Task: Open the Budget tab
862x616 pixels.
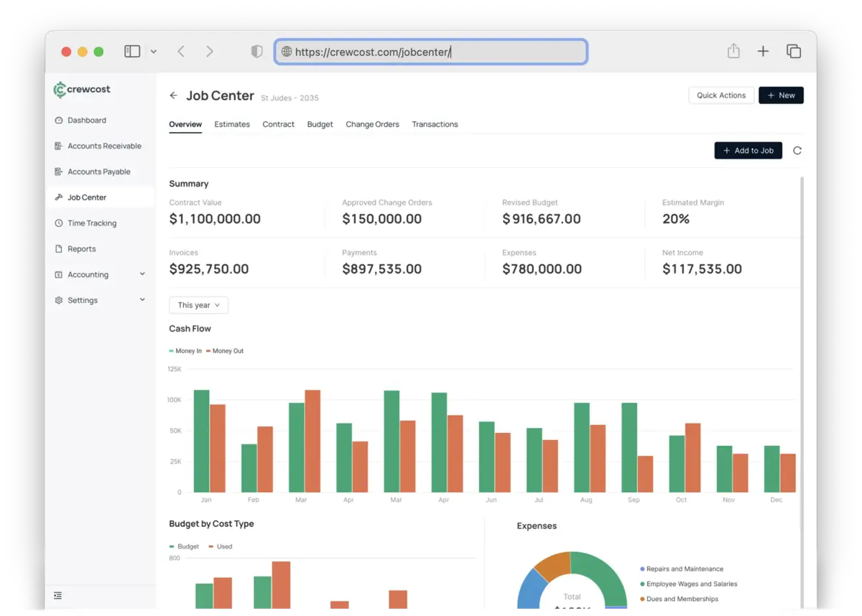Action: click(x=320, y=125)
